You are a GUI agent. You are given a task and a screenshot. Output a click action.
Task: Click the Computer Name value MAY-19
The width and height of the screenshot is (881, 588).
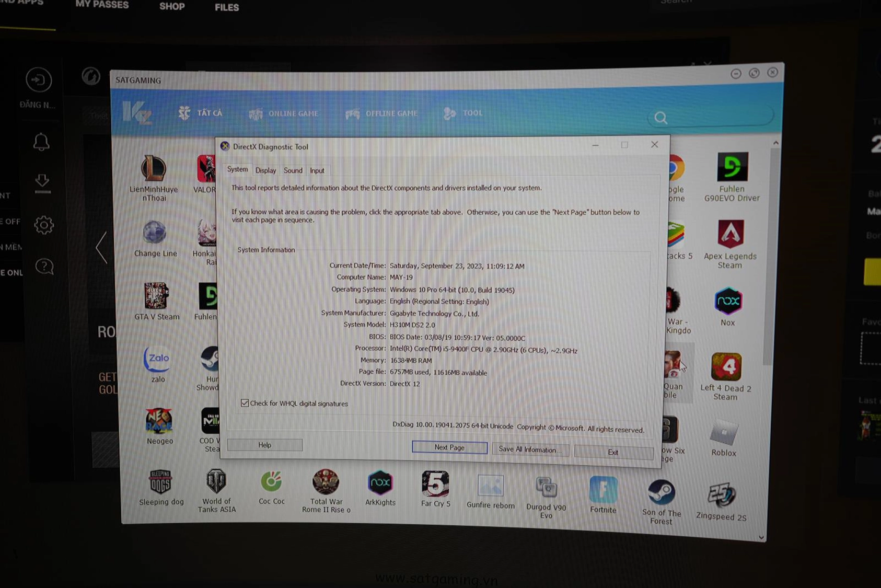point(401,278)
